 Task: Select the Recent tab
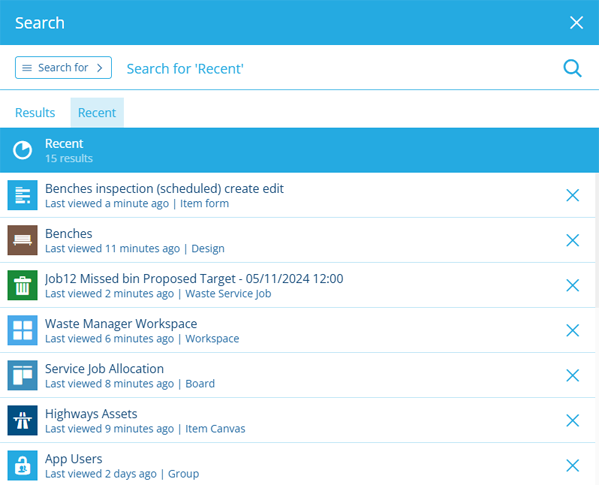point(97,113)
